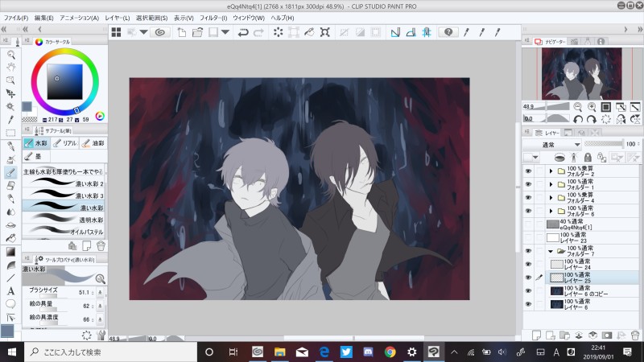Image resolution: width=644 pixels, height=362 pixels.
Task: Click New raster layer icon
Action: pos(536,335)
